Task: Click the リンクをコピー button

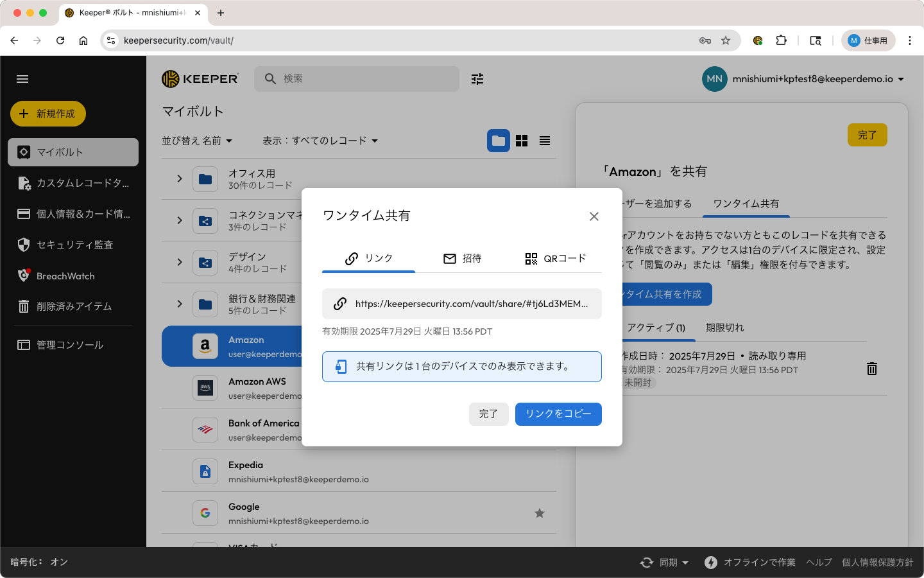Action: [558, 414]
